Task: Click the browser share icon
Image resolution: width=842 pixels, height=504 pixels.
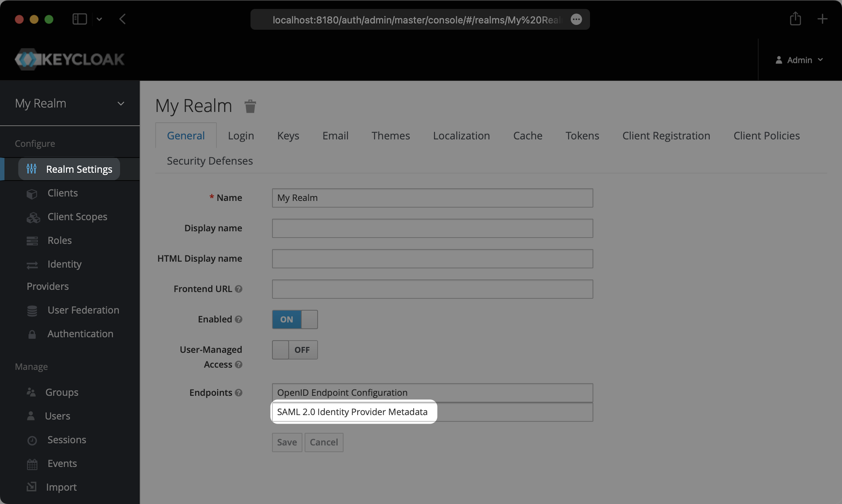Action: point(795,19)
